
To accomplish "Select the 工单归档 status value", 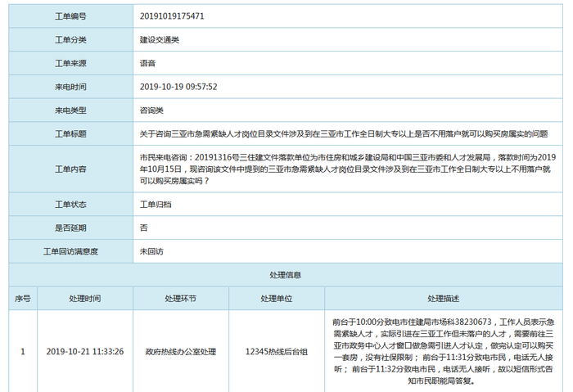I will pyautogui.click(x=156, y=205).
